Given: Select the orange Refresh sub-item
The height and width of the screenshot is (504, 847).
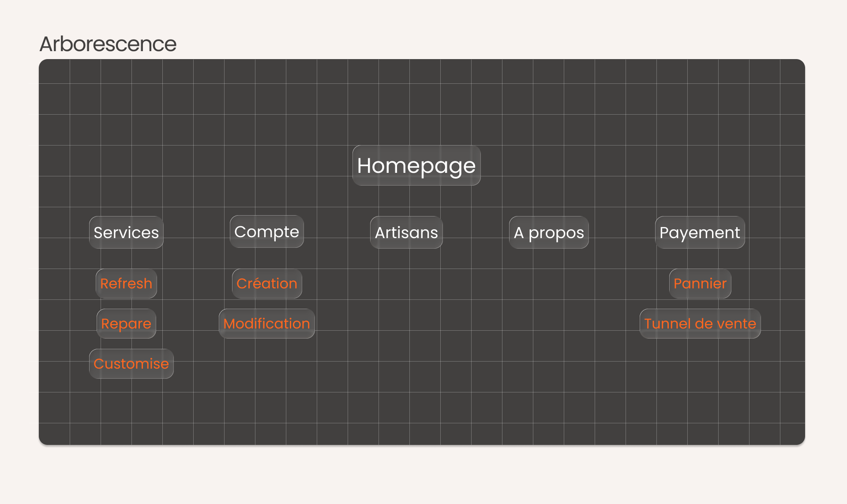Looking at the screenshot, I should pos(126,284).
